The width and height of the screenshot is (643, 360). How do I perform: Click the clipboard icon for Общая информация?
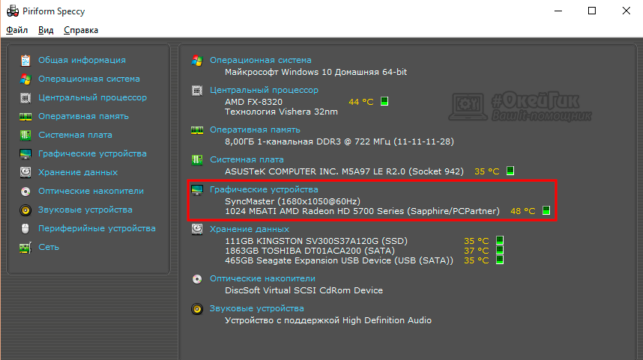[x=25, y=60]
